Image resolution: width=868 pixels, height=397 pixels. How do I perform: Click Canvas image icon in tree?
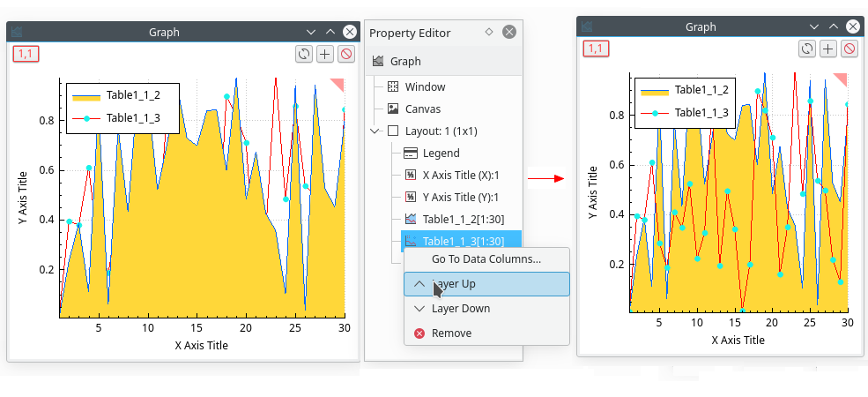pyautogui.click(x=393, y=109)
